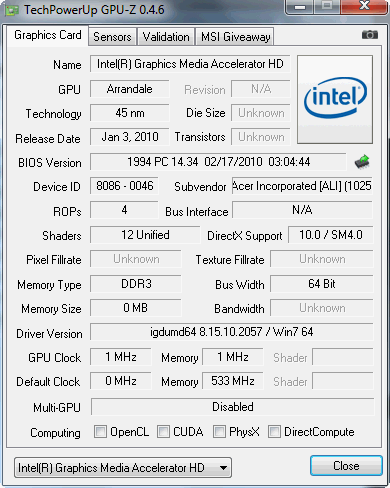390x488 pixels.
Task: Enable the OpenCL checkbox
Action: [x=100, y=431]
